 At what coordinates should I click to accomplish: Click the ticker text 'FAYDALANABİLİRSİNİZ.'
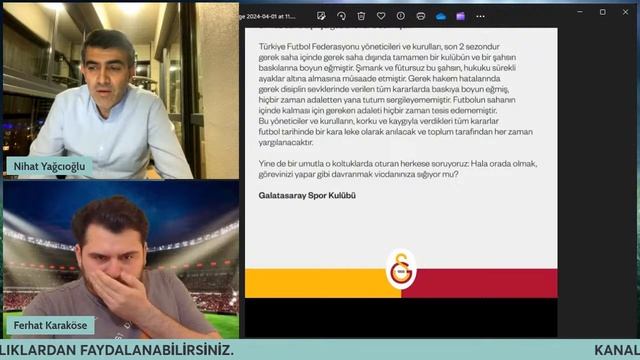[157, 350]
